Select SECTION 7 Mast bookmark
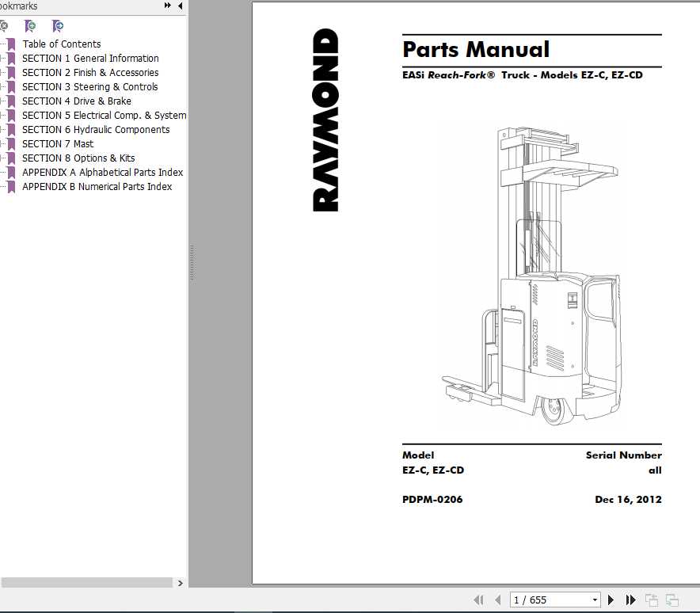This screenshot has width=700, height=613. pyautogui.click(x=57, y=144)
